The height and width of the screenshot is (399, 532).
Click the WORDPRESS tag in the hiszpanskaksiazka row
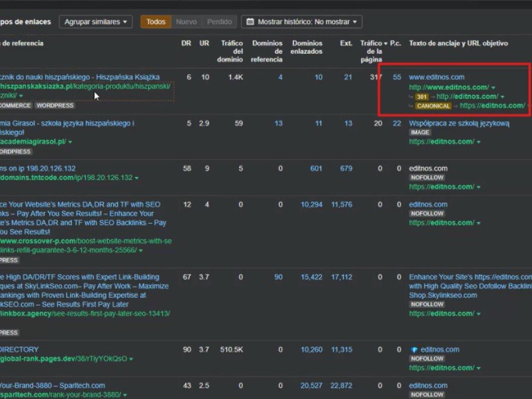coord(55,106)
